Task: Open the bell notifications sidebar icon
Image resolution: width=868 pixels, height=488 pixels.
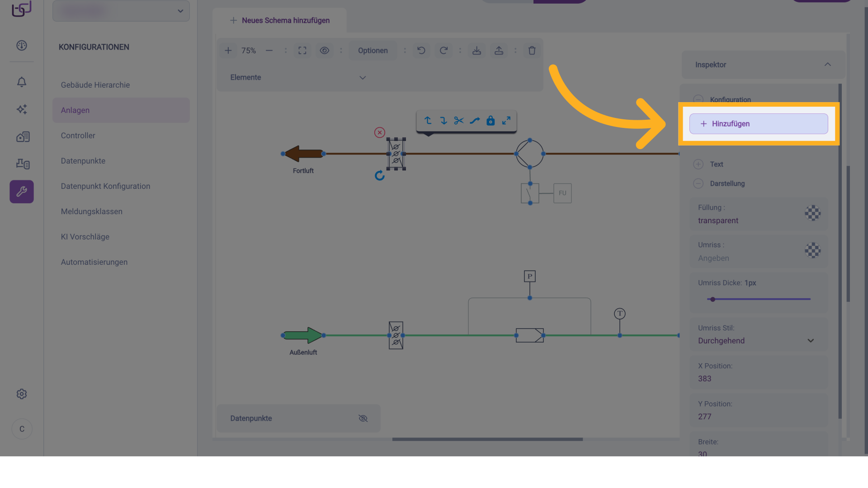Action: point(22,82)
